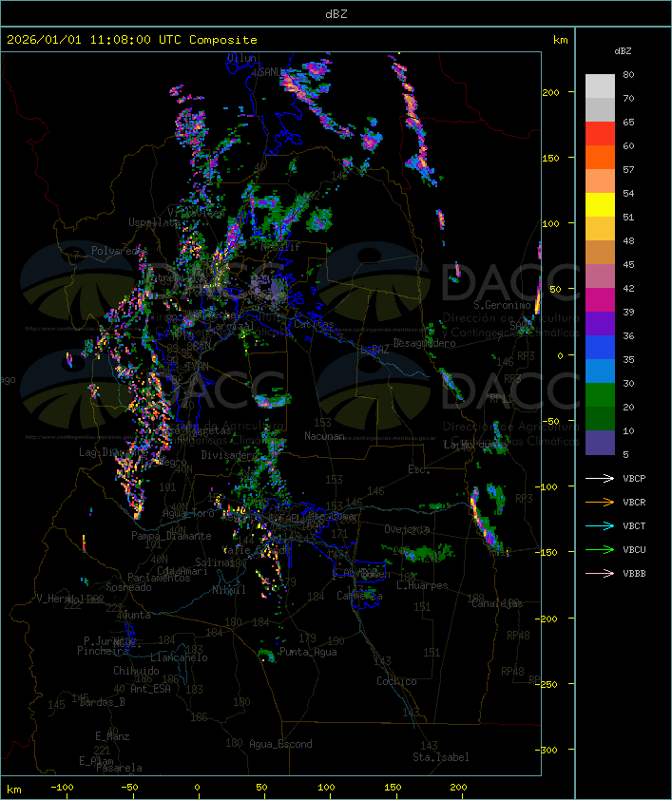This screenshot has width=672, height=800.
Task: Click the purple 36-39 dBZ swatch
Action: pyautogui.click(x=600, y=323)
